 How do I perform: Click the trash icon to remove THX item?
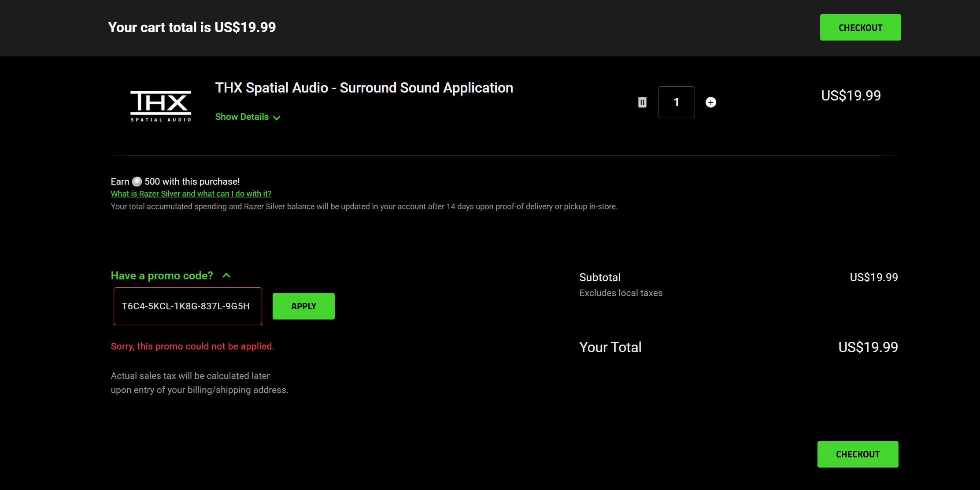coord(642,102)
